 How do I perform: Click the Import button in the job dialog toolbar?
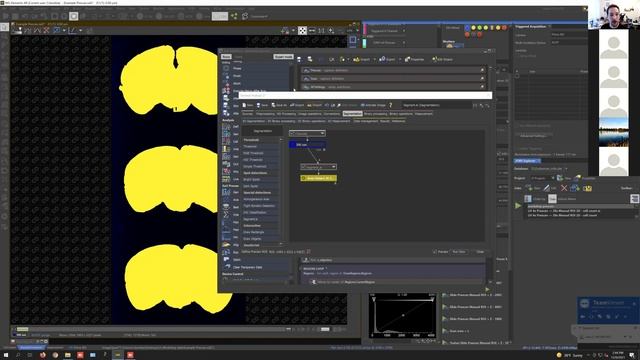362,60
